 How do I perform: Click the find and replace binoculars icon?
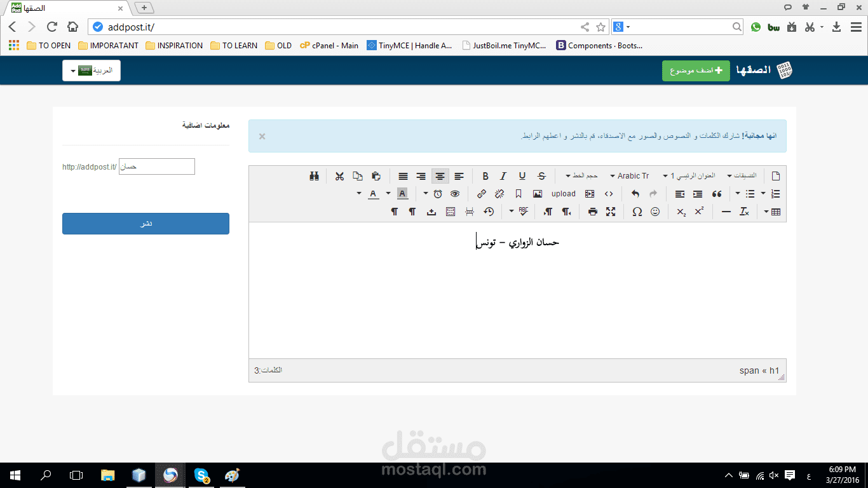click(x=314, y=176)
